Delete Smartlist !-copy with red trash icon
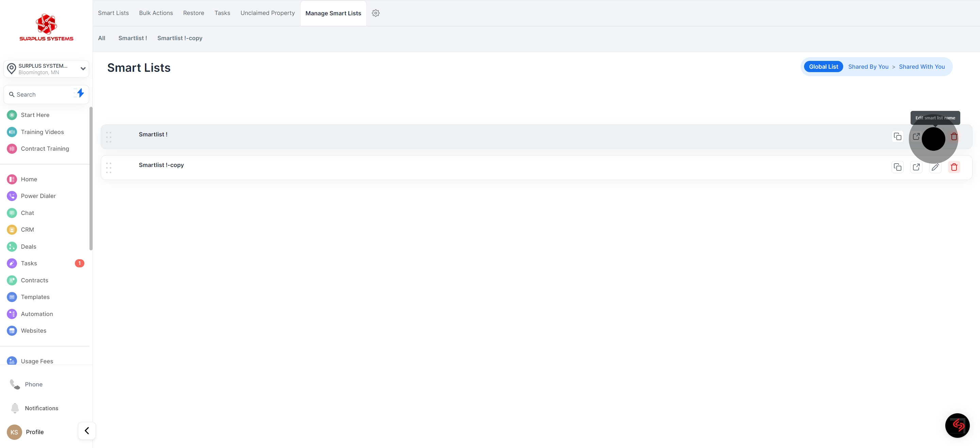 pyautogui.click(x=954, y=167)
